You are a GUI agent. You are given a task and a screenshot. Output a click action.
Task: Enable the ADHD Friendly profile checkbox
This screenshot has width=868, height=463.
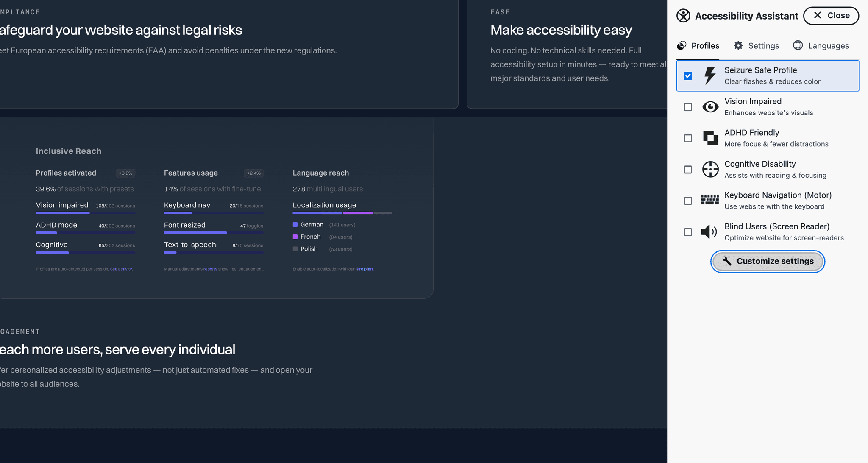688,138
